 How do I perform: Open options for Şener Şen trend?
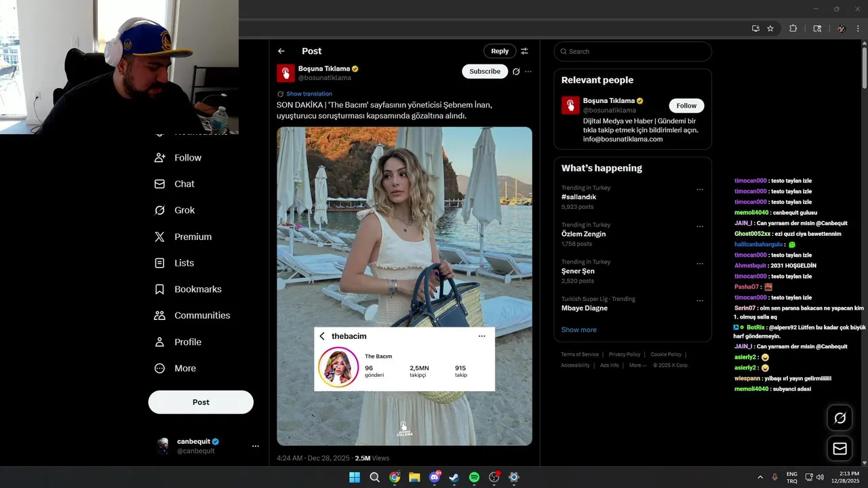coord(700,264)
